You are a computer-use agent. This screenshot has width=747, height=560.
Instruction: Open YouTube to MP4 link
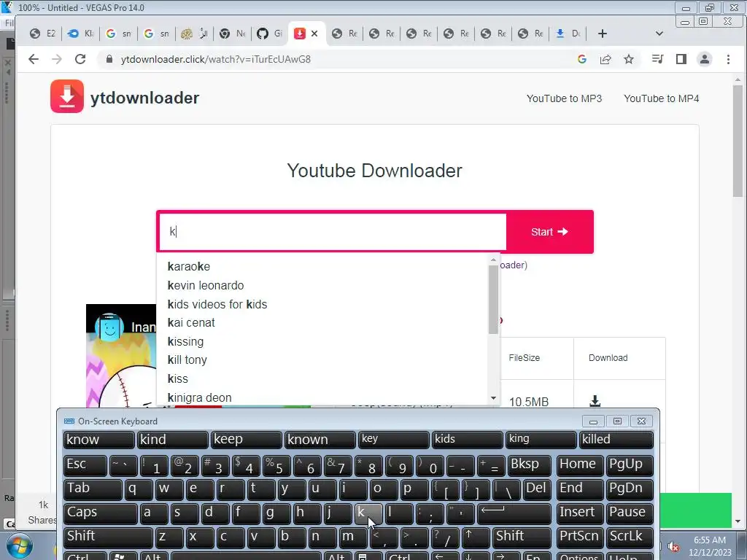[661, 98]
